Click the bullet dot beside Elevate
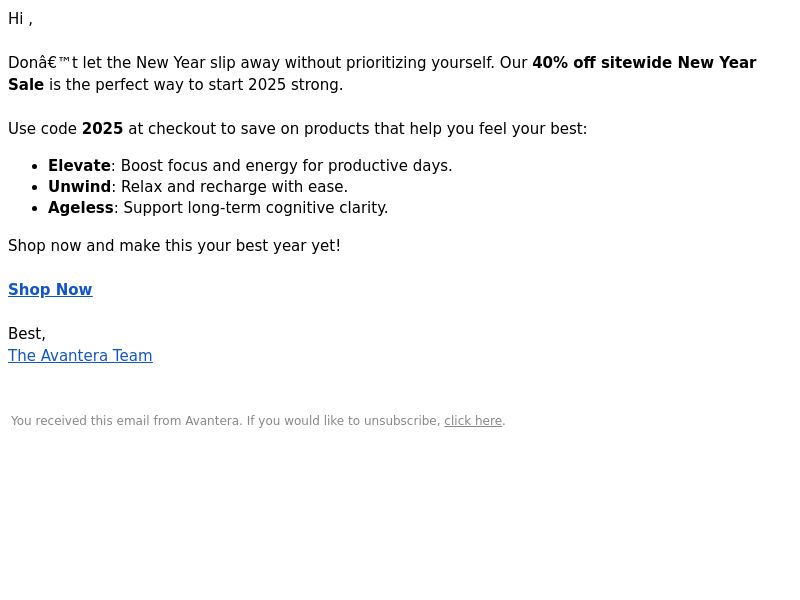Viewport: 800px width, 600px height. coord(35,166)
